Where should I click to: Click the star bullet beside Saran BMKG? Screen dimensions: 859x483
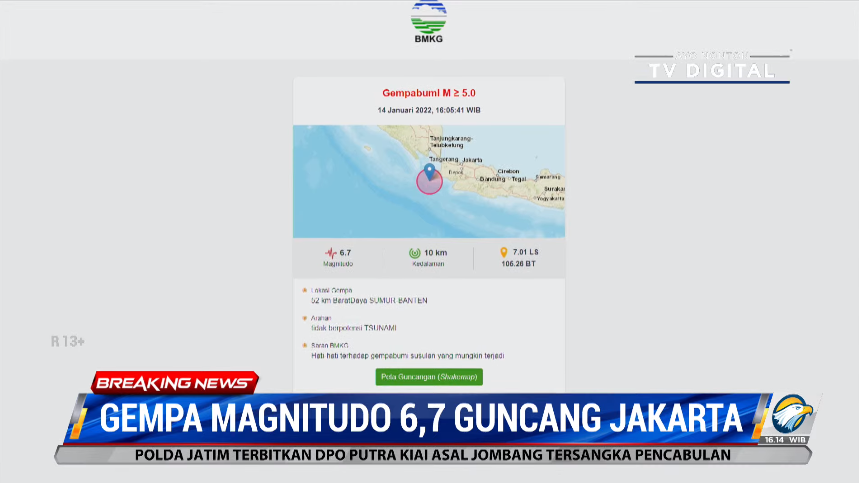305,346
